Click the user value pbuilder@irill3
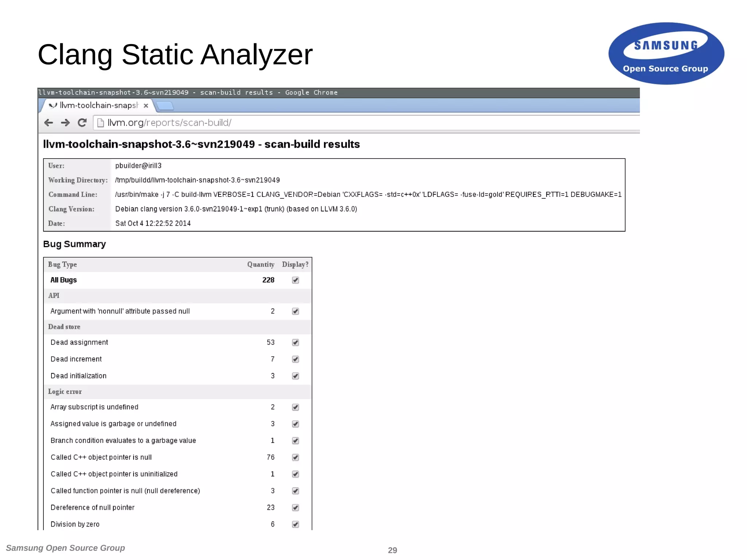The height and width of the screenshot is (560, 747). coord(138,166)
